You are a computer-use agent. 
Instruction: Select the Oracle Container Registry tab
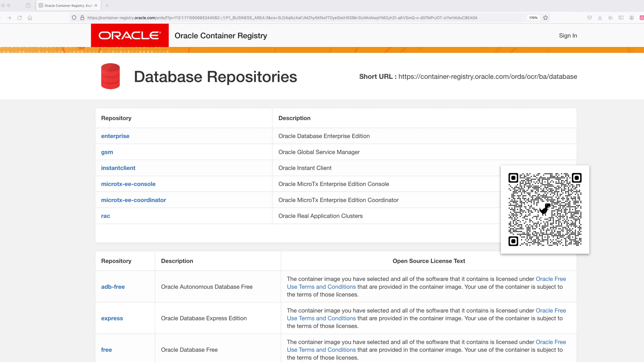[x=66, y=5]
